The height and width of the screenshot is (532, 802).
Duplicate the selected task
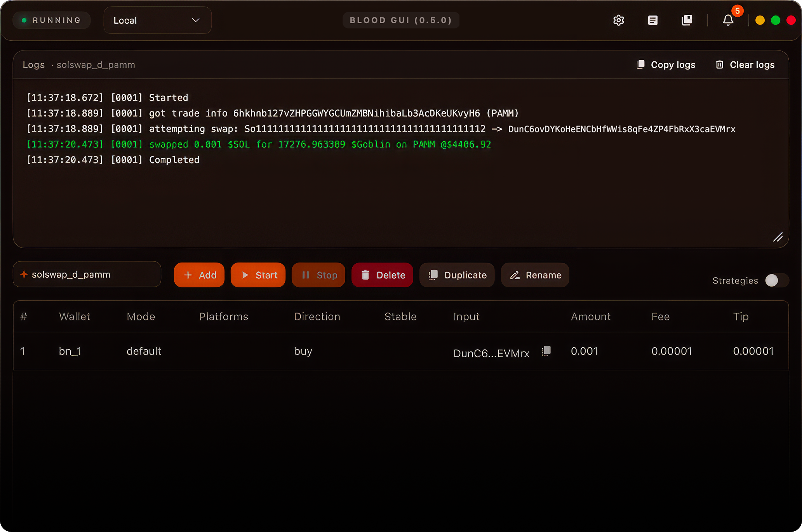(457, 275)
